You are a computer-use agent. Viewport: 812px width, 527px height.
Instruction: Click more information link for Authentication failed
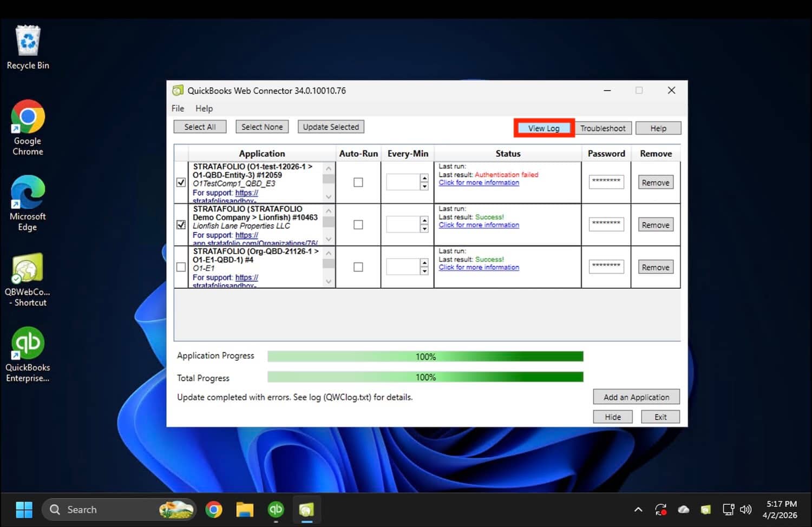coord(479,183)
